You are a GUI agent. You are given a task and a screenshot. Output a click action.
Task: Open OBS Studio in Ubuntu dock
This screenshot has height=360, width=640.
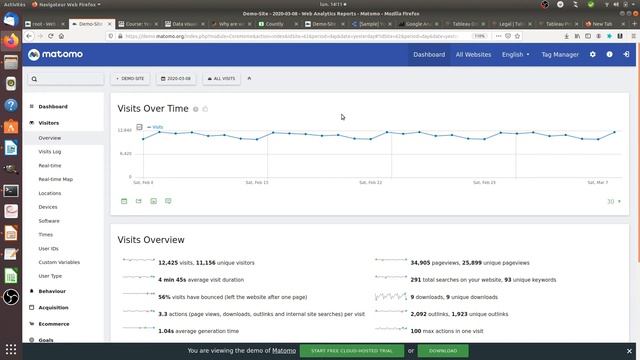coord(11,297)
